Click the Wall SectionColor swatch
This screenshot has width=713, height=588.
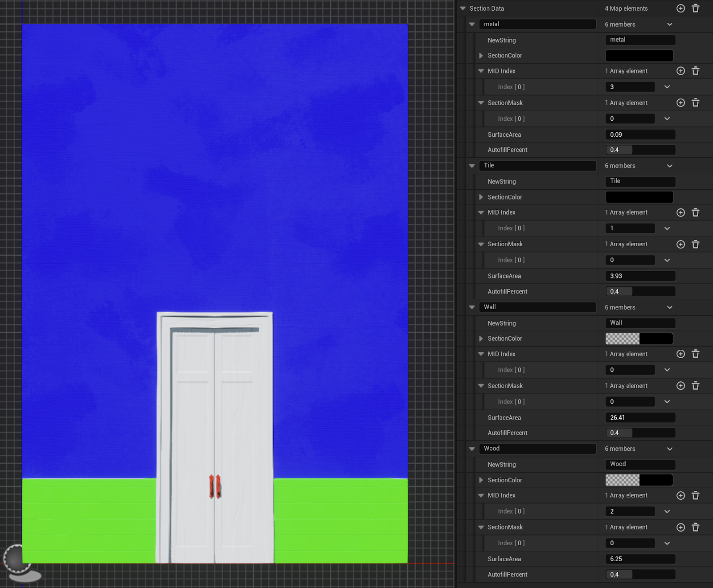[x=639, y=339]
